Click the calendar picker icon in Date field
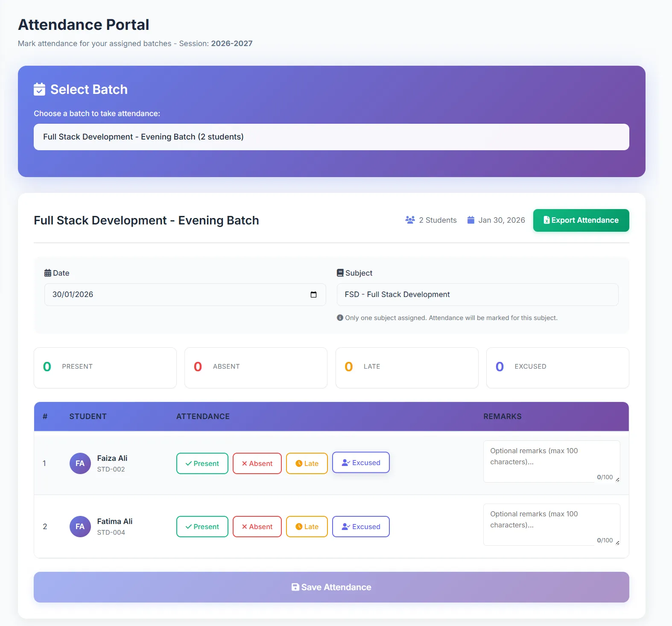This screenshot has width=672, height=626. pos(313,295)
